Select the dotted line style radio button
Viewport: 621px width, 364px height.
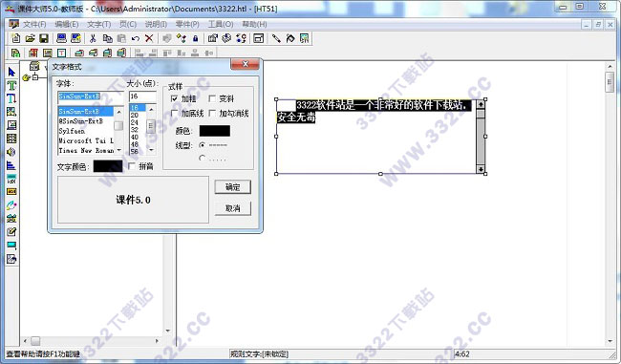point(202,159)
